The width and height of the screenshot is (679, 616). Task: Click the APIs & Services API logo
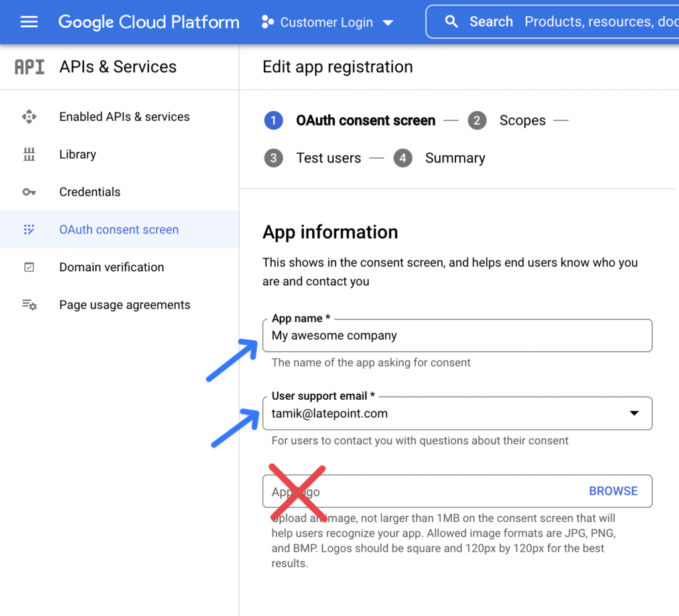tap(29, 66)
